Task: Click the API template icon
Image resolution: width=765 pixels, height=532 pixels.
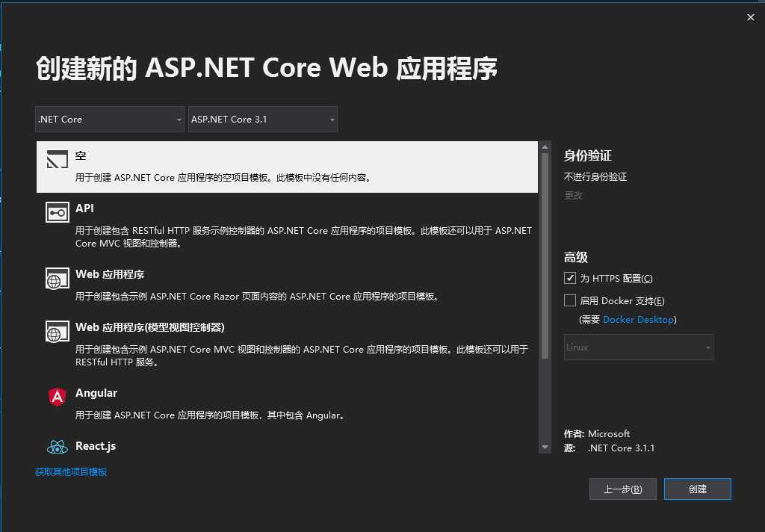Action: click(57, 213)
